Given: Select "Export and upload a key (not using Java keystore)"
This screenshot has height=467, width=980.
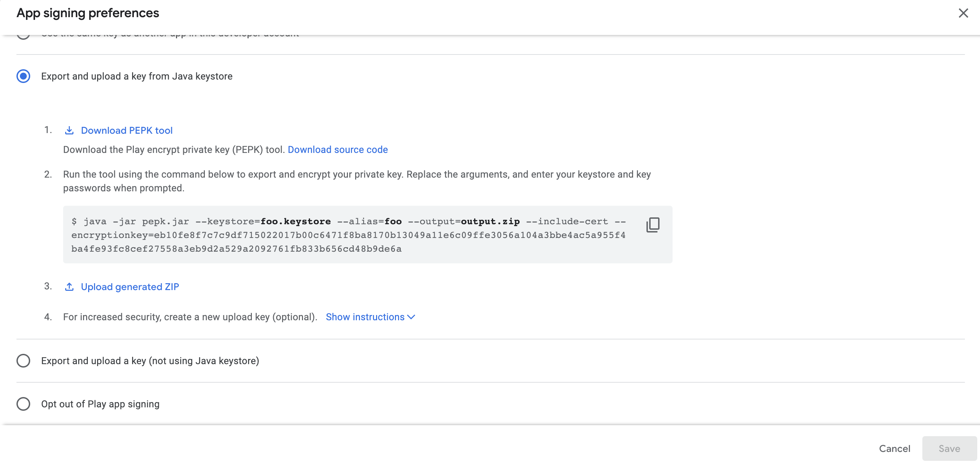Looking at the screenshot, I should 23,360.
